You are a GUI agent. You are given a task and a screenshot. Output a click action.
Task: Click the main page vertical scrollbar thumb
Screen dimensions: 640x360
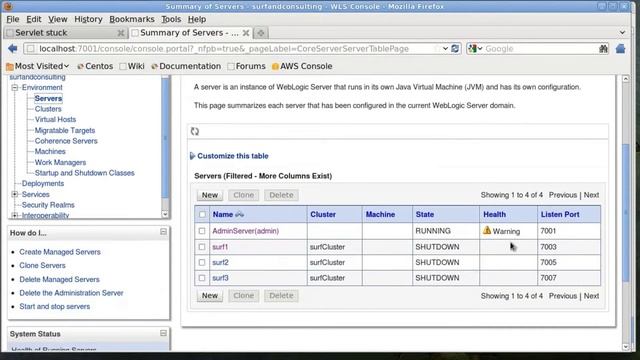pyautogui.click(x=626, y=212)
